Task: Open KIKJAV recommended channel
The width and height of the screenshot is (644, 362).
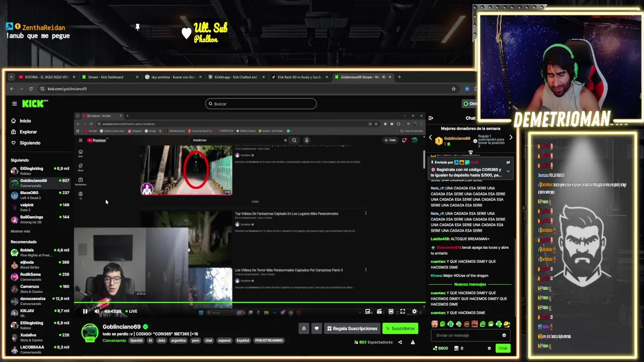Action: (x=40, y=313)
